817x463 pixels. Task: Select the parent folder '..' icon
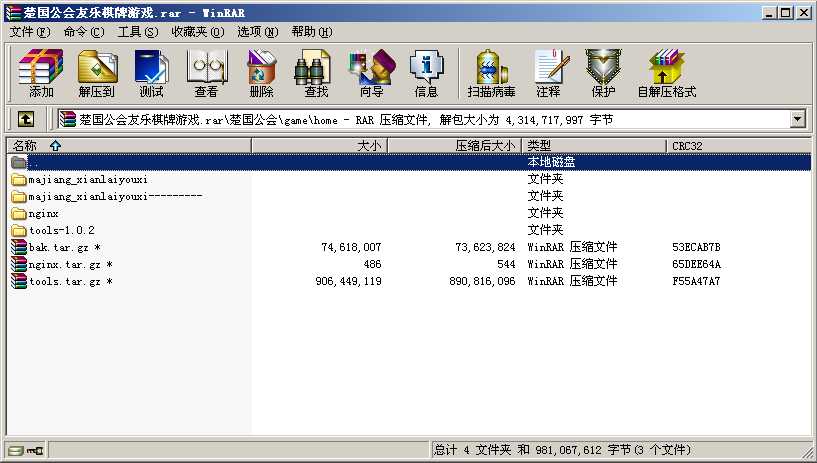click(19, 162)
